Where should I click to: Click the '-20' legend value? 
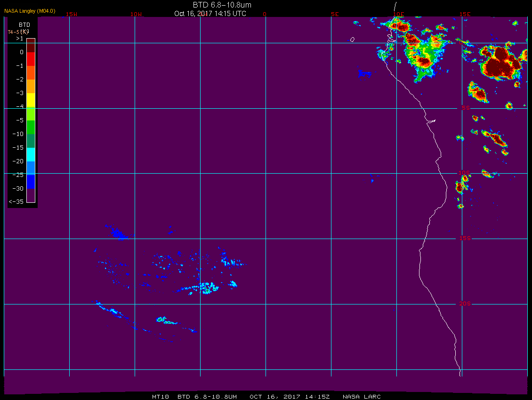[18, 161]
